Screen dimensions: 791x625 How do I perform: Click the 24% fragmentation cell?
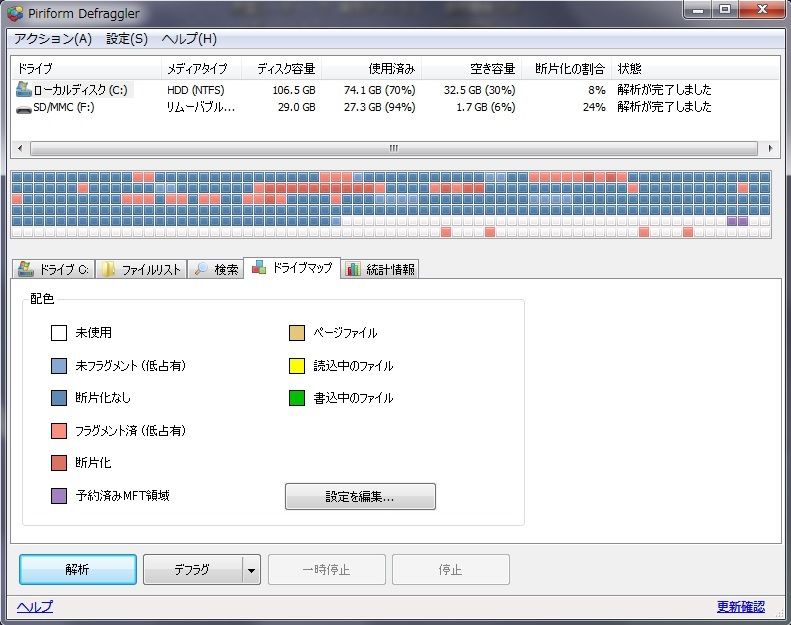click(594, 107)
